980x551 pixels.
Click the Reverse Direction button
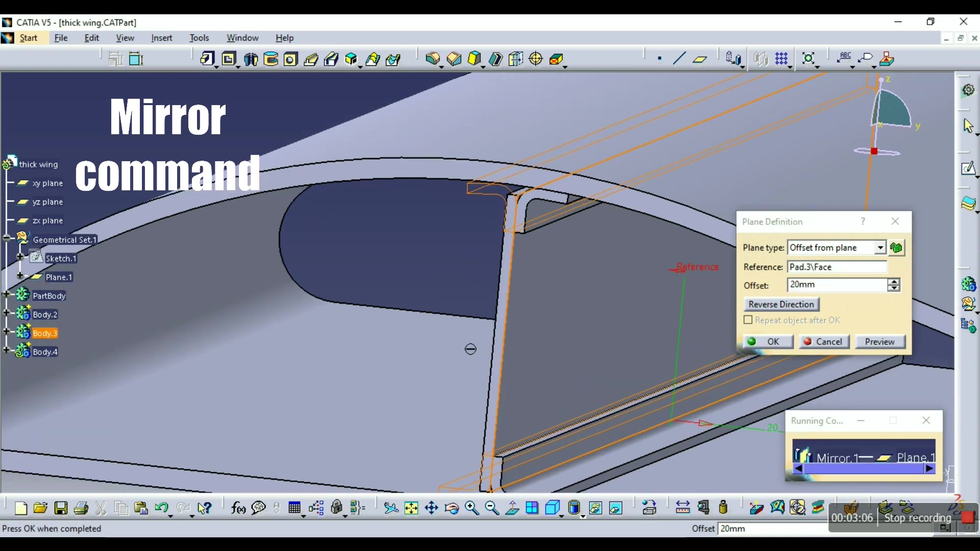pos(781,304)
